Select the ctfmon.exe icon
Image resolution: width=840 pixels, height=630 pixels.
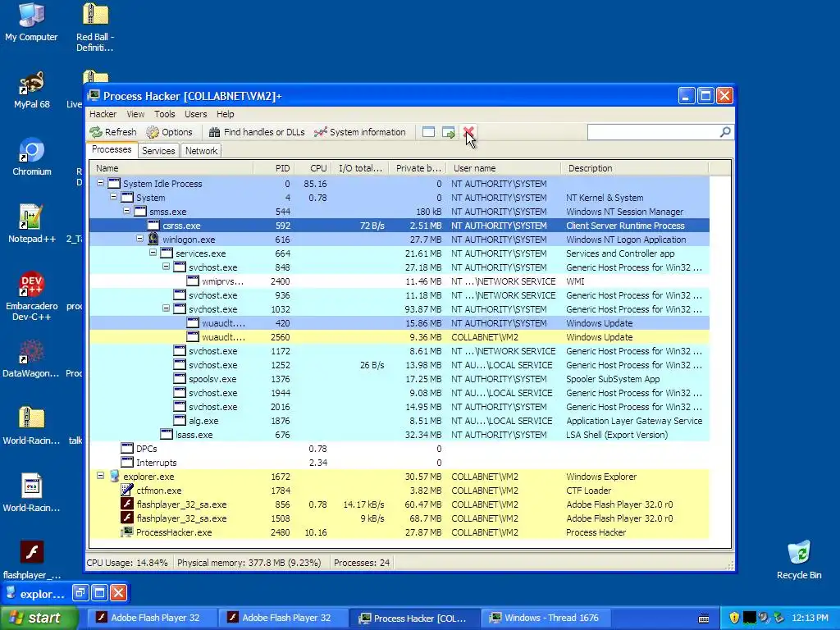coord(127,491)
